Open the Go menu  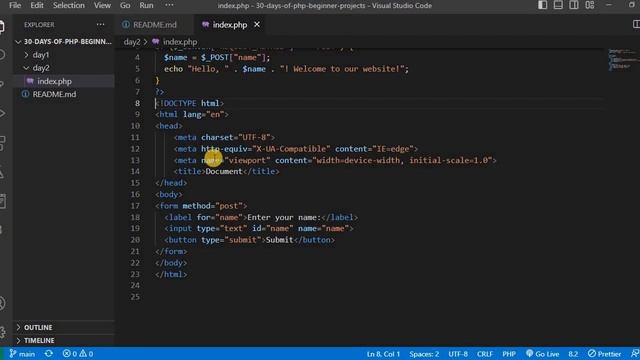pyautogui.click(x=125, y=5)
